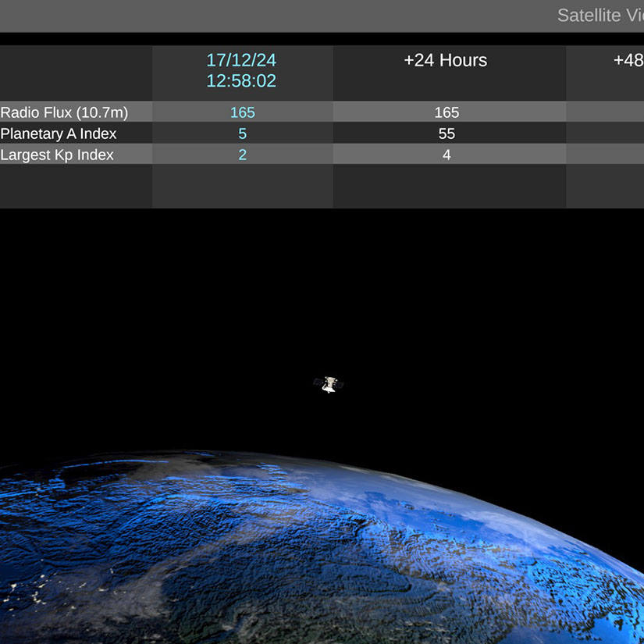644x644 pixels.
Task: Click the current Radio Flux value 165
Action: [x=242, y=112]
